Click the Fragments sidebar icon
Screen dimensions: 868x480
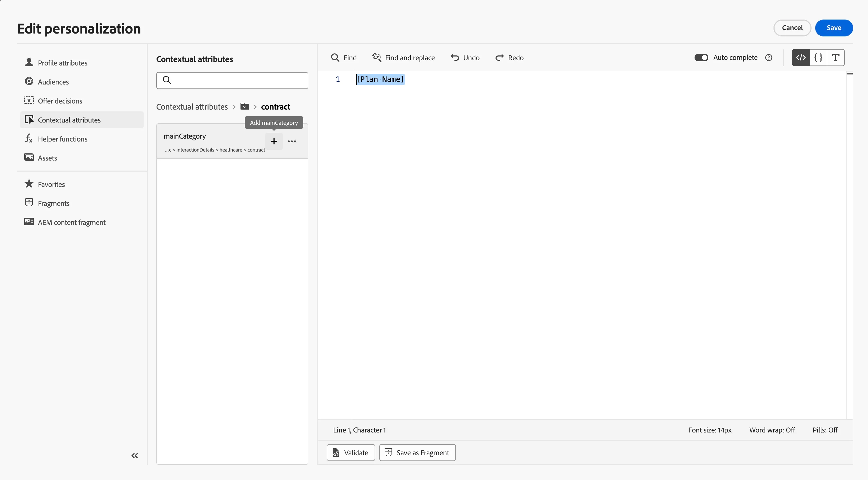click(29, 203)
